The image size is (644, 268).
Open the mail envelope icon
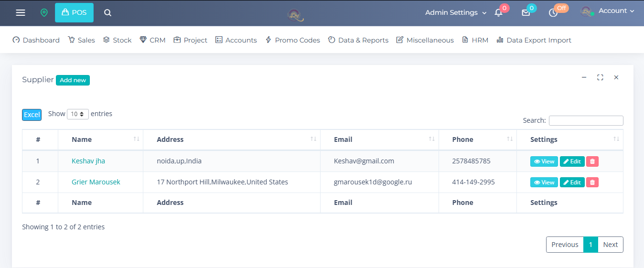526,13
